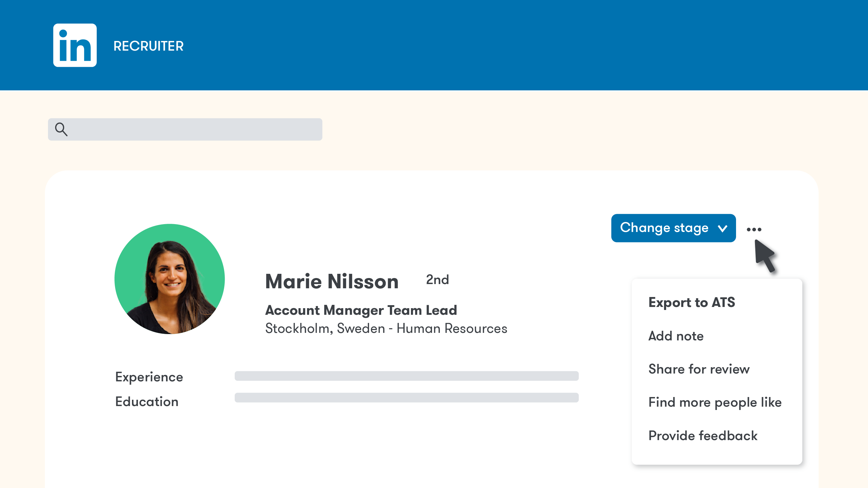Image resolution: width=868 pixels, height=488 pixels.
Task: Click the Experience placeholder bar
Action: 406,376
